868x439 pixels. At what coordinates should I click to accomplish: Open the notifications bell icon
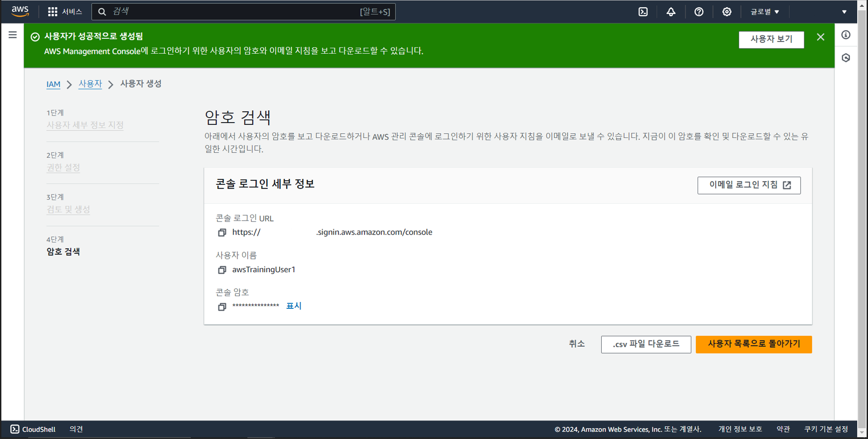click(671, 12)
